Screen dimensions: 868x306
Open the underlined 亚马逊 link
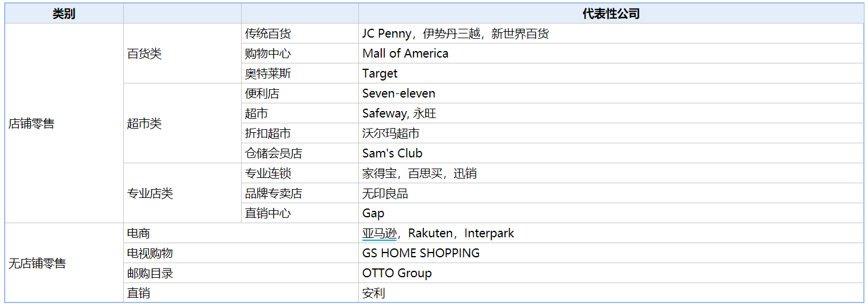pos(379,233)
